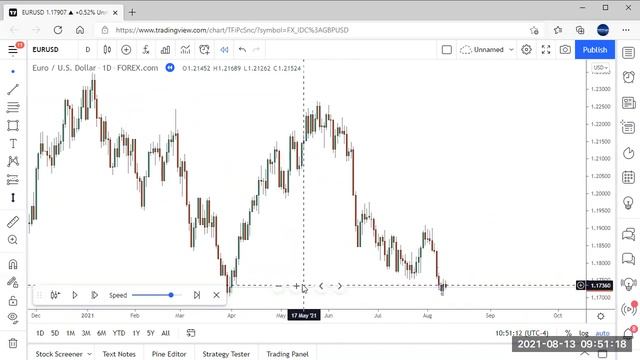Image resolution: width=640 pixels, height=360 pixels.
Task: Toggle magnet mode
Action: (13, 264)
